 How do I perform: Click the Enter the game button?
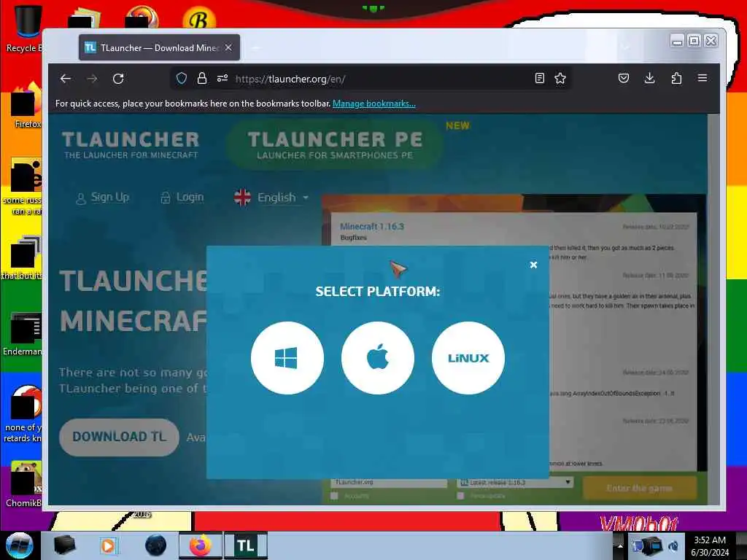click(x=639, y=488)
